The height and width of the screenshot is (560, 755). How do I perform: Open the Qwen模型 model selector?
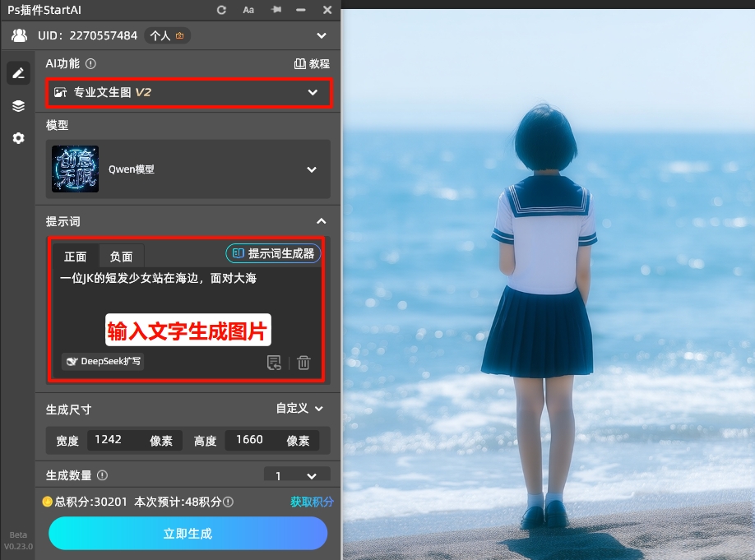point(188,169)
